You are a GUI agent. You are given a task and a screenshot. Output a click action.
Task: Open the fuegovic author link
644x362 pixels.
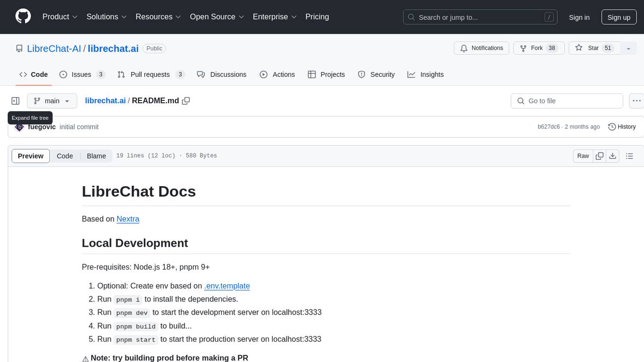42,127
